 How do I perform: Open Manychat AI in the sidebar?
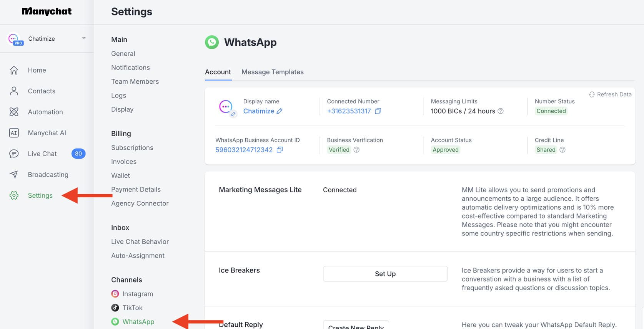coord(47,133)
